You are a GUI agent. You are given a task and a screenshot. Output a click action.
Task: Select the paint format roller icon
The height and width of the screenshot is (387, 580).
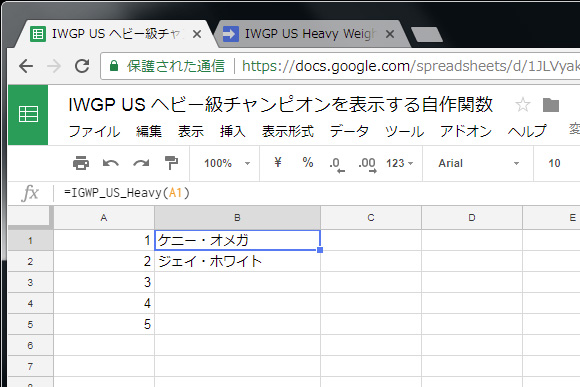click(171, 163)
